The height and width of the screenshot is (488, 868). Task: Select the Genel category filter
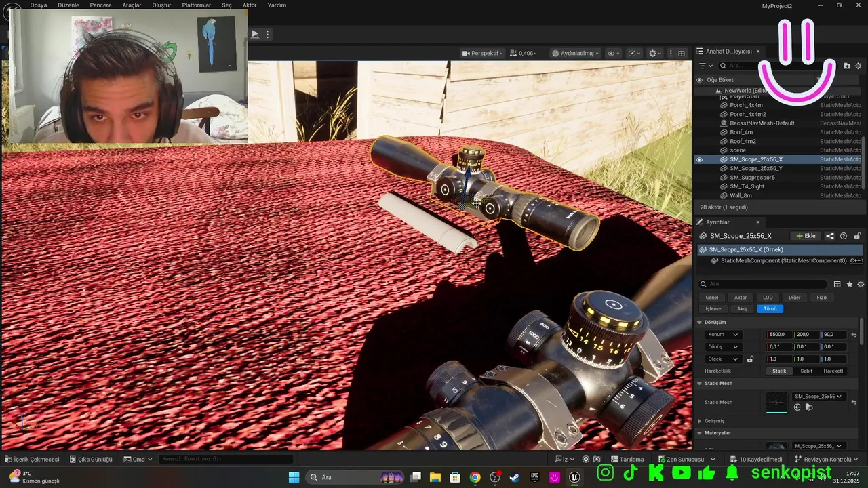(711, 298)
